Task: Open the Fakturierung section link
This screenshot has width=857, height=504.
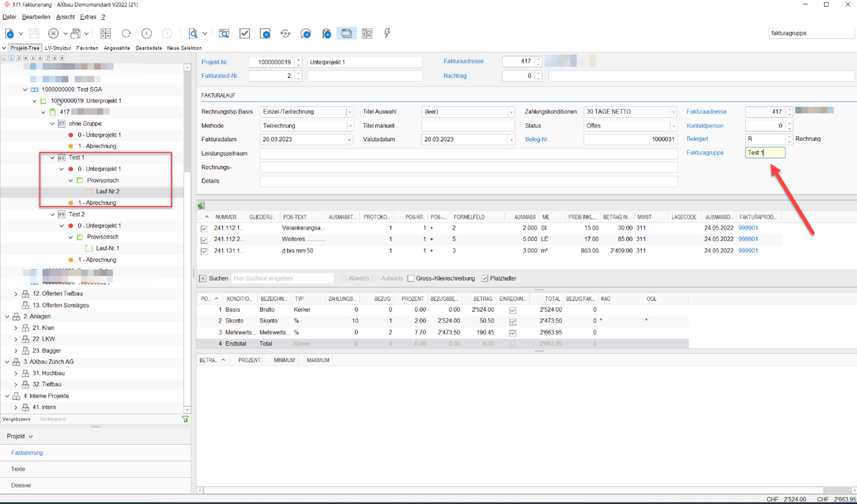Action: [x=27, y=453]
